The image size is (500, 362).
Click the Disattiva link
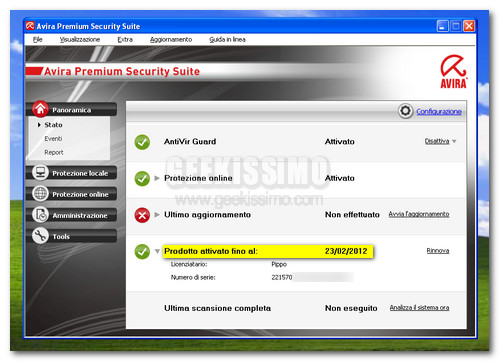point(437,141)
